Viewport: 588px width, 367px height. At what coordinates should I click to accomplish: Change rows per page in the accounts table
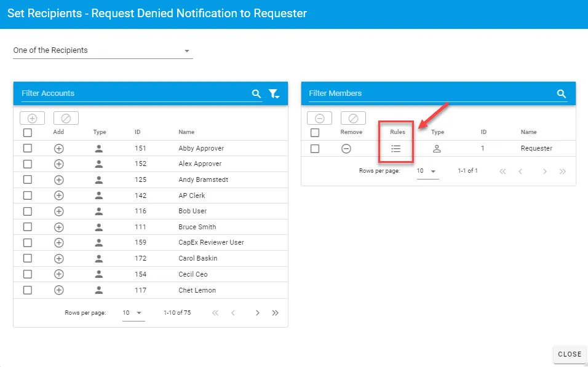[x=133, y=313]
